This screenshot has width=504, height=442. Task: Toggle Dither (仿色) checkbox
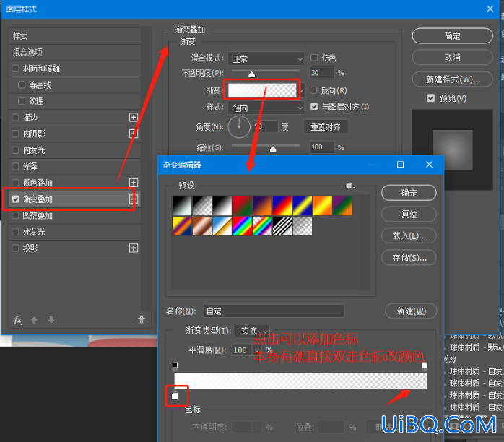point(314,58)
